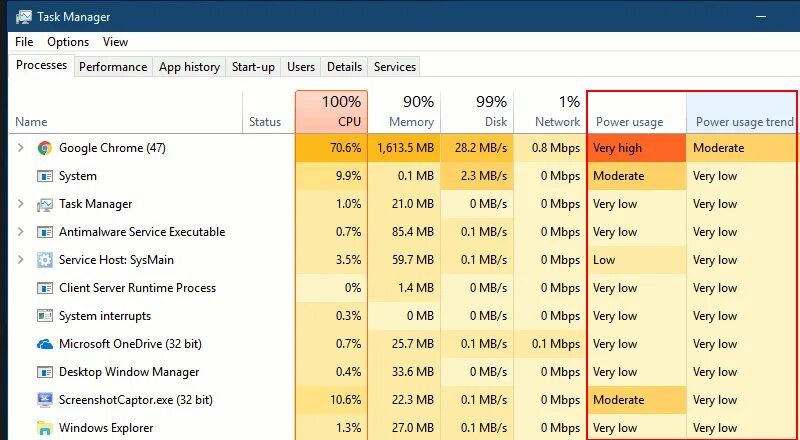Viewport: 800px width, 440px height.
Task: Click the Client Server Runtime Process icon
Action: (45, 288)
